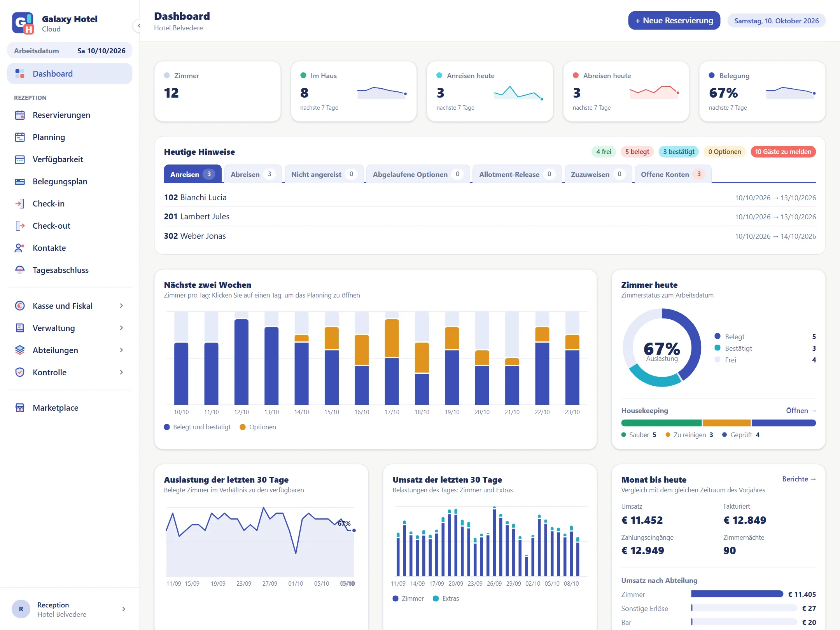This screenshot has width=840, height=630.
Task: Open Reservierungen calendar icon in sidebar
Action: pyautogui.click(x=20, y=115)
